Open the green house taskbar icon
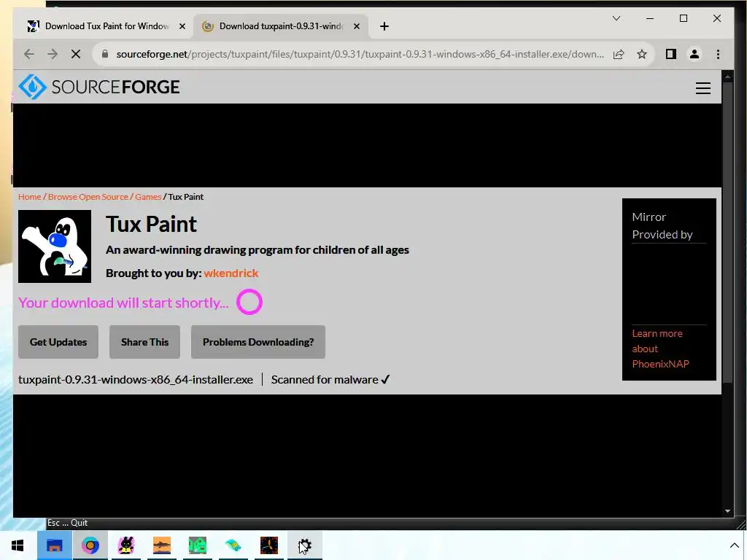This screenshot has height=560, width=747. pos(197,545)
